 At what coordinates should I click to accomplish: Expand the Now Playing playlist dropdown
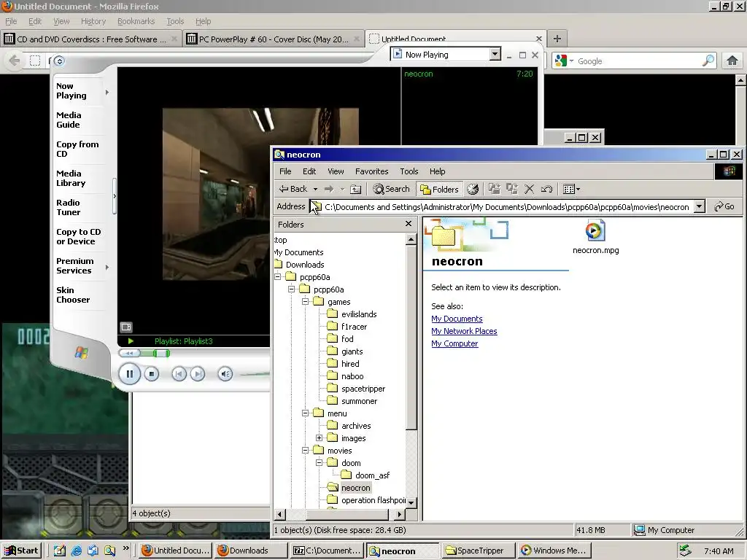495,54
